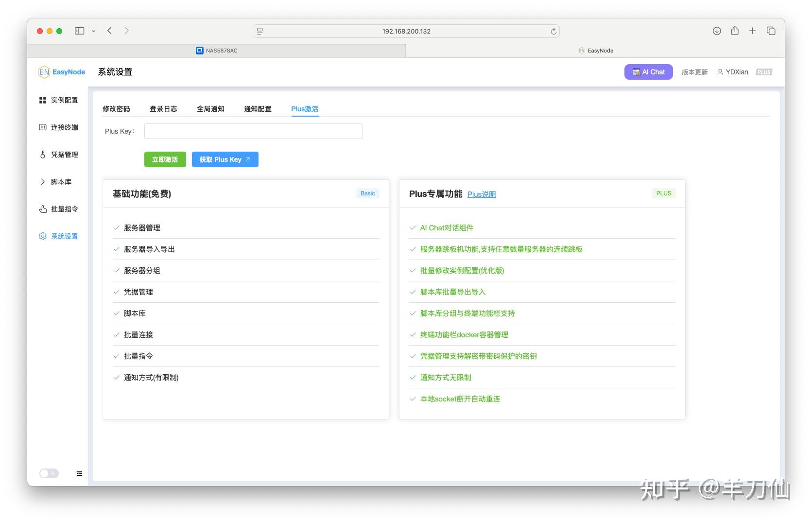Screen dimensions: 812x522
Task: Open the Plus说明 explanation link
Action: 482,194
